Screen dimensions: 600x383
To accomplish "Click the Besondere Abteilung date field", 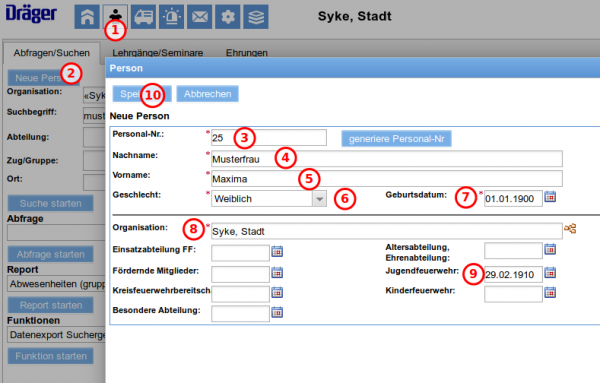I will pos(240,314).
